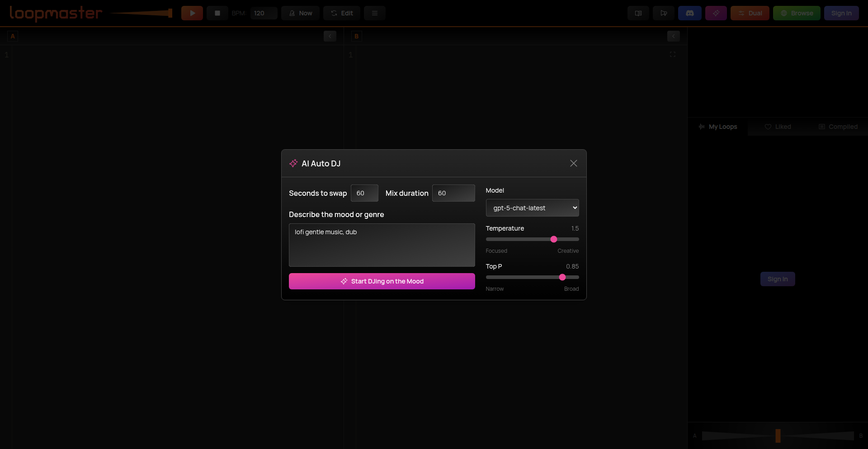Click the fullscreen icon in deck B
This screenshot has height=449, width=868.
coord(672,54)
